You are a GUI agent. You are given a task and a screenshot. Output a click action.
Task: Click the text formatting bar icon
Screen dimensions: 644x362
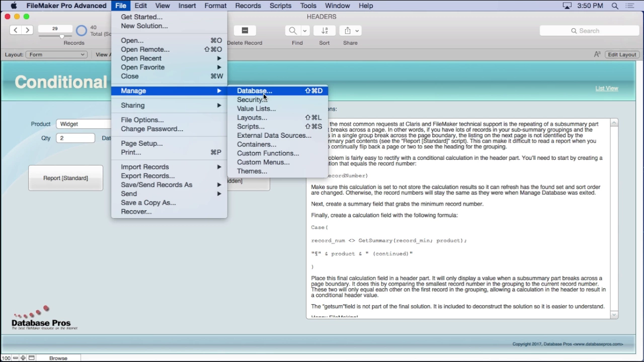[x=597, y=54]
